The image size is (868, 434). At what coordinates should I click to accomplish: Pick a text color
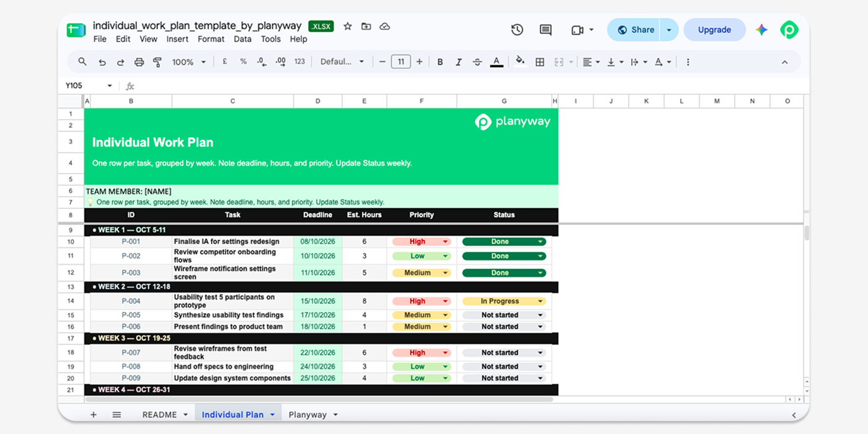coord(496,62)
